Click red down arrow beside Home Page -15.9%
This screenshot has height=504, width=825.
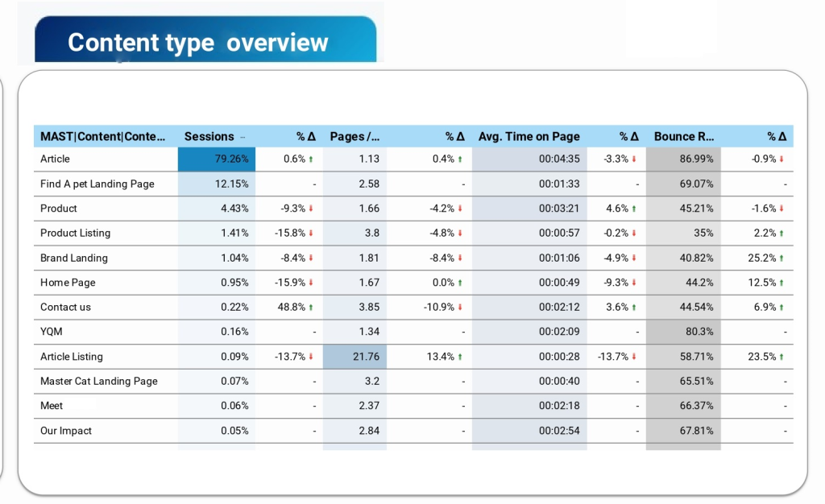pos(311,283)
